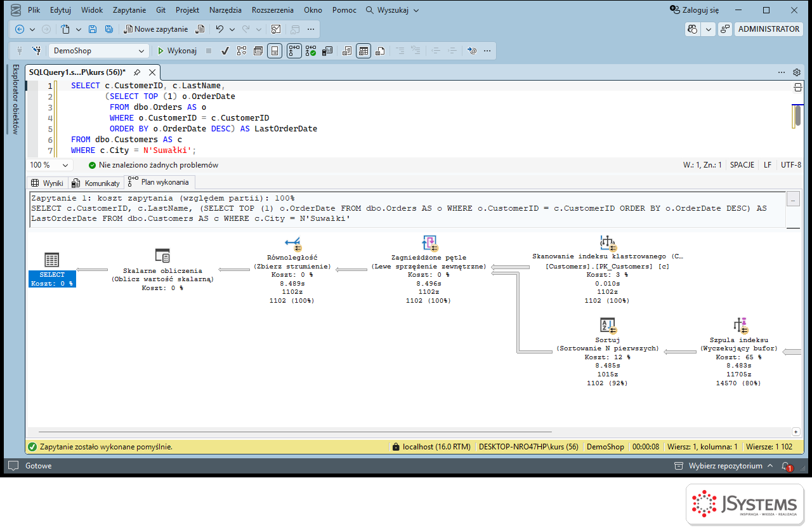Open the 100 % zoom dropdown
Screen dimensions: 812x530
50,165
